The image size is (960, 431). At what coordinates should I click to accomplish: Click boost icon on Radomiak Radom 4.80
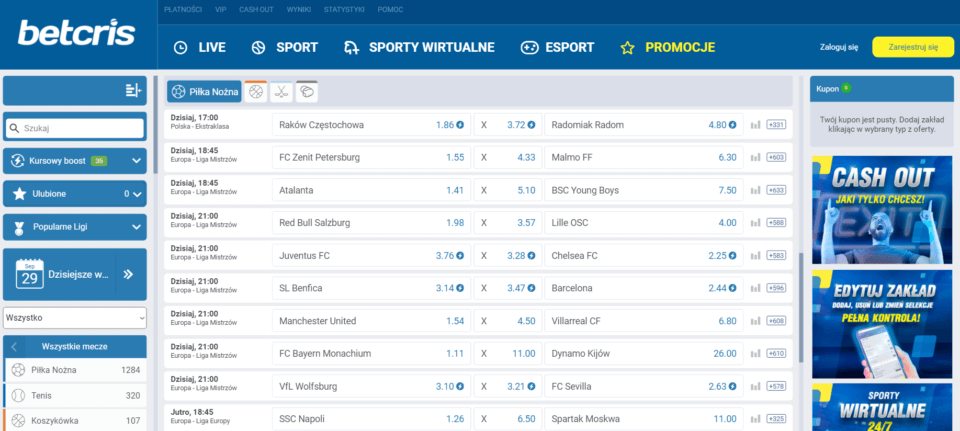(732, 125)
